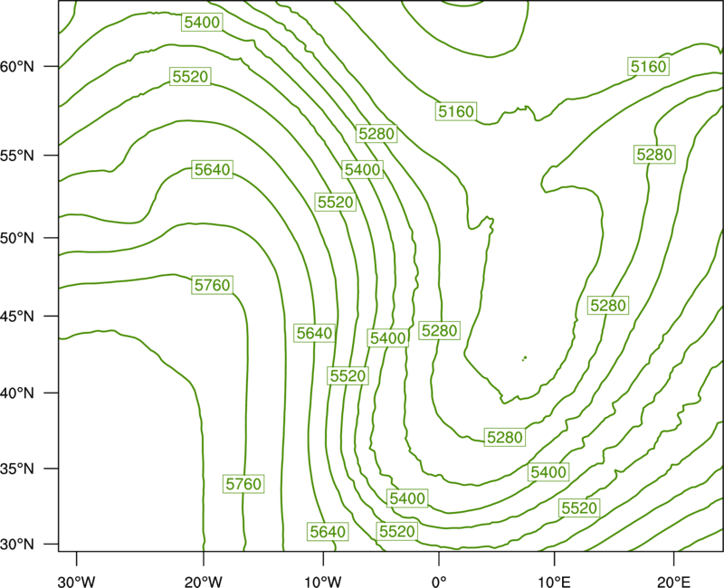Click the 60°N latitude axis label
This screenshot has height=588, width=724.
coord(17,67)
